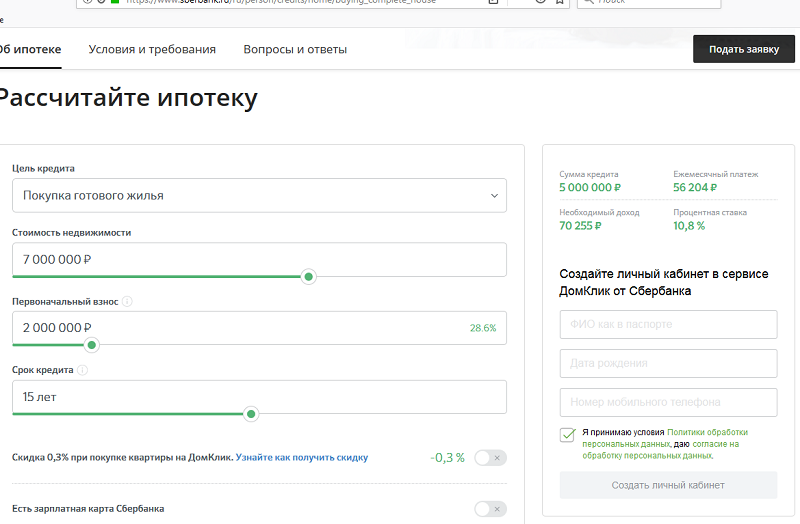Click the 'Стоимость недвижимости' amount field

(x=259, y=259)
